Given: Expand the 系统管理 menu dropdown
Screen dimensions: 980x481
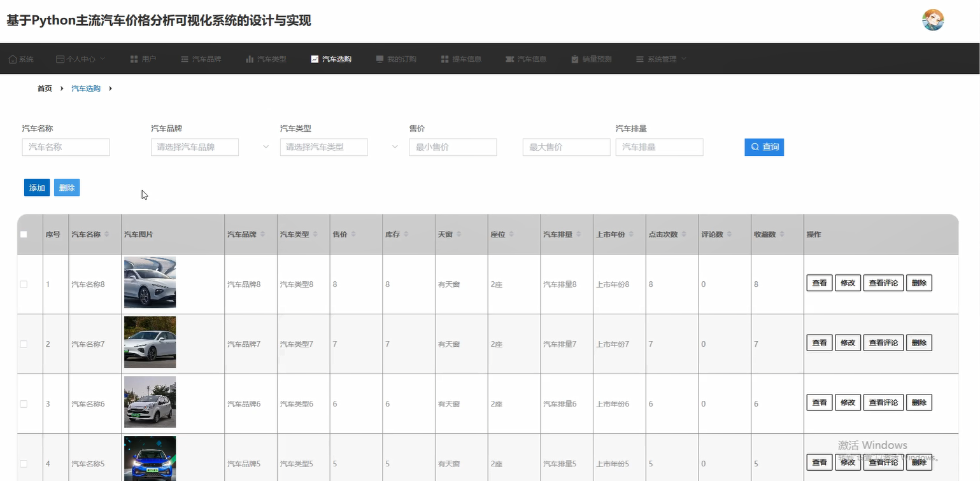Looking at the screenshot, I should (662, 59).
